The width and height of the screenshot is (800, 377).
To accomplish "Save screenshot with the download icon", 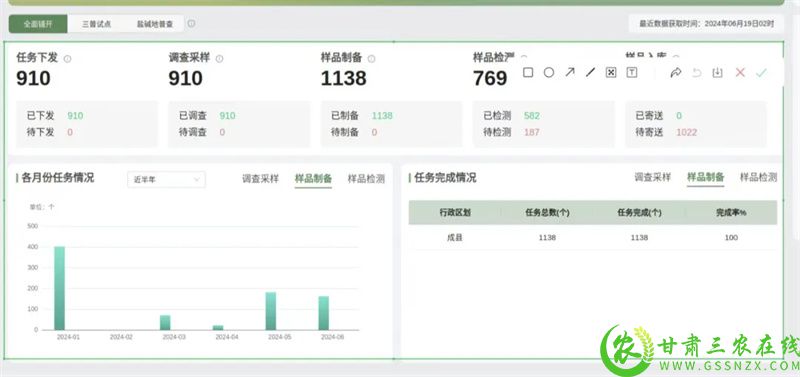I will [x=717, y=72].
